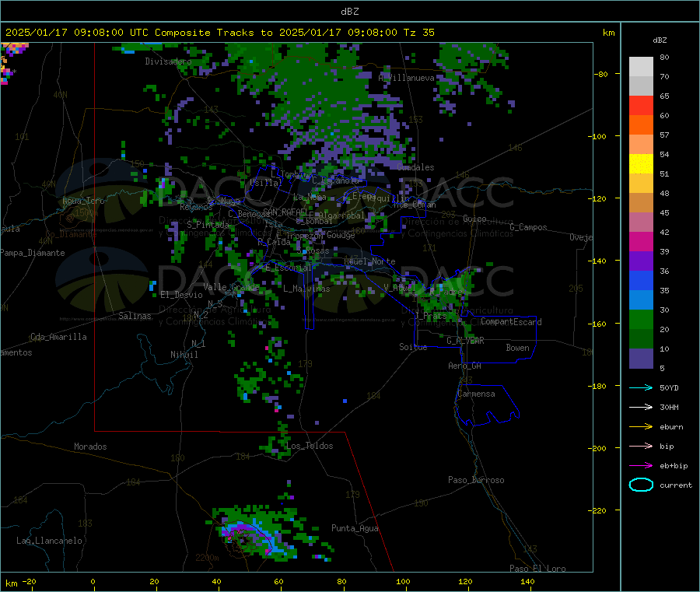700x592 pixels.
Task: Select the 65-70 dBZ gray color swatch
Action: coord(641,86)
